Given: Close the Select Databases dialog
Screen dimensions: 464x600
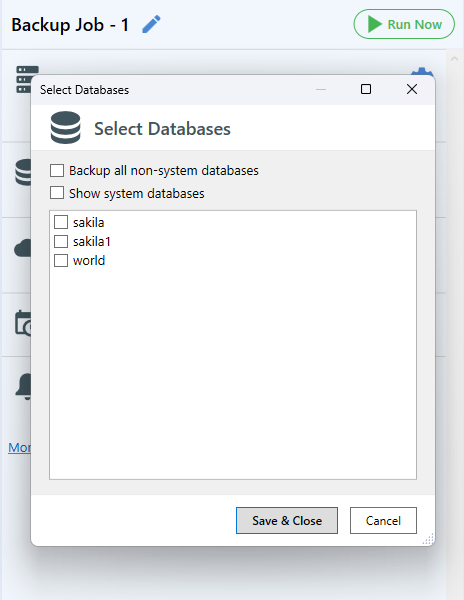Looking at the screenshot, I should 412,89.
